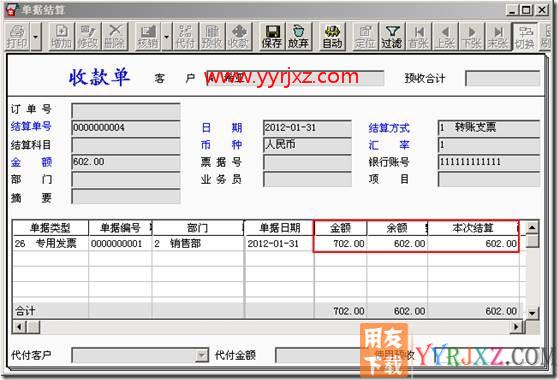Click the table's vertical scrollbar up arrow
Image resolution: width=558 pixels, height=380 pixels.
click(x=532, y=227)
